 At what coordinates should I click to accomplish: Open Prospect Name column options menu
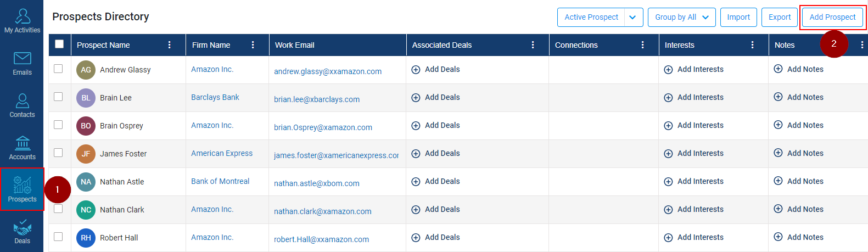(169, 45)
